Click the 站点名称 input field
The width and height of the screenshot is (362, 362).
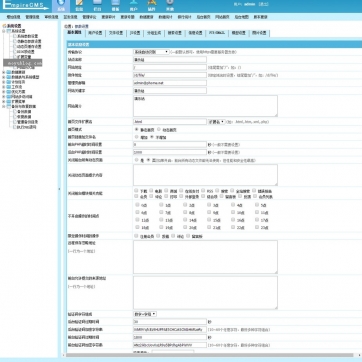coord(170,60)
